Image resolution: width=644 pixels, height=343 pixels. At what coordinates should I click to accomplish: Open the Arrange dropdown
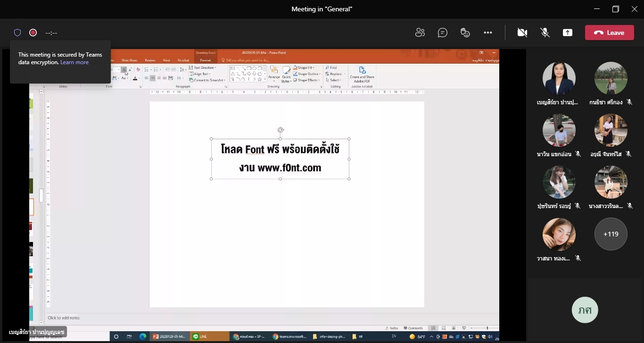[x=274, y=74]
